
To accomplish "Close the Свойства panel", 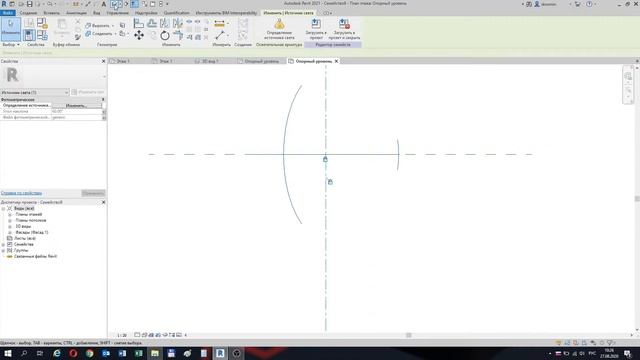I will coord(103,61).
